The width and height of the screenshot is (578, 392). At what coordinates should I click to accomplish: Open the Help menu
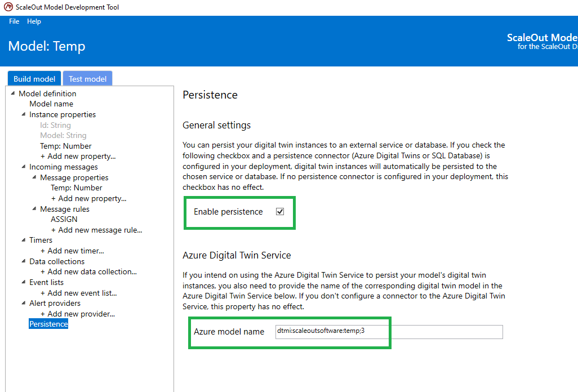[x=34, y=21]
